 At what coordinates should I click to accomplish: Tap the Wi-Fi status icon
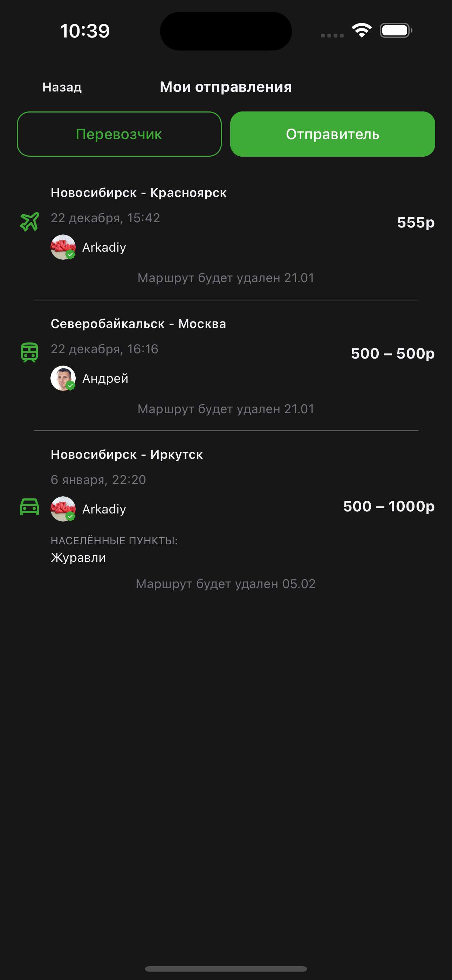coord(362,30)
